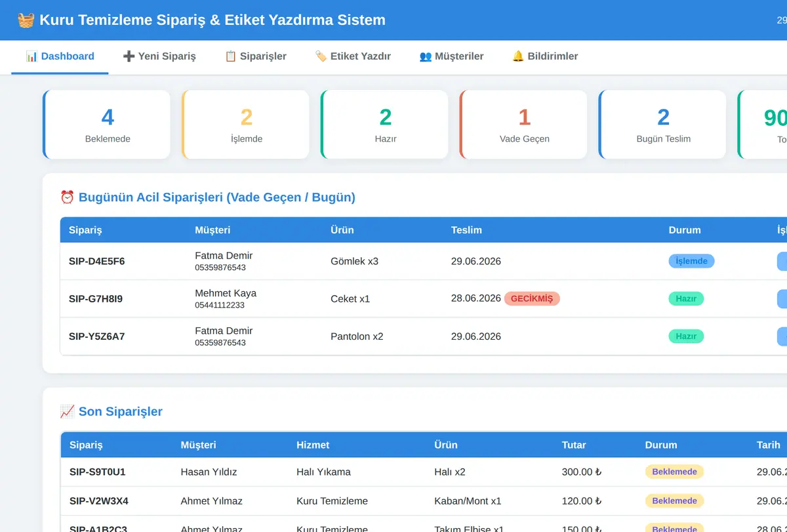
Task: Open the Vade Geçen stat card
Action: coord(524,125)
